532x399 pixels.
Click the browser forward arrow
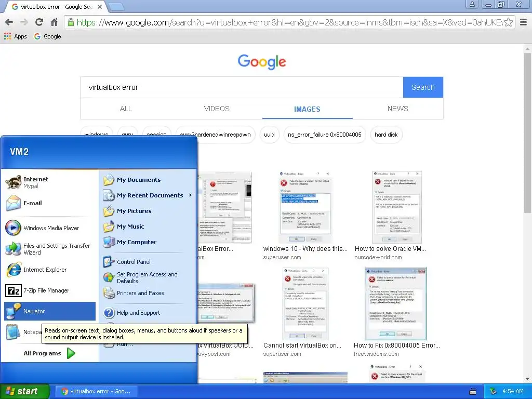coord(24,22)
